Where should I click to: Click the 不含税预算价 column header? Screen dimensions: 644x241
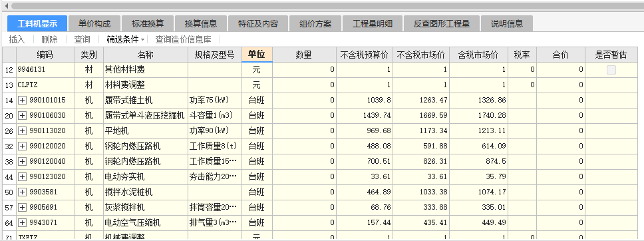tap(365, 55)
